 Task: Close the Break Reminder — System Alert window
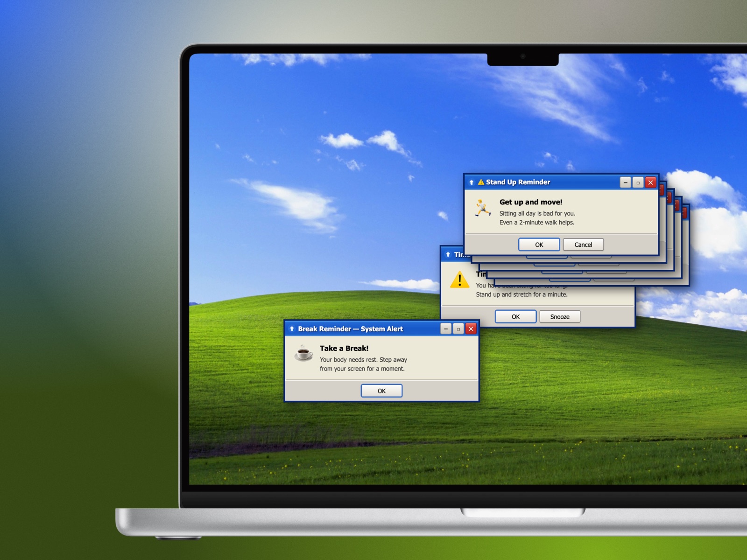(x=471, y=329)
